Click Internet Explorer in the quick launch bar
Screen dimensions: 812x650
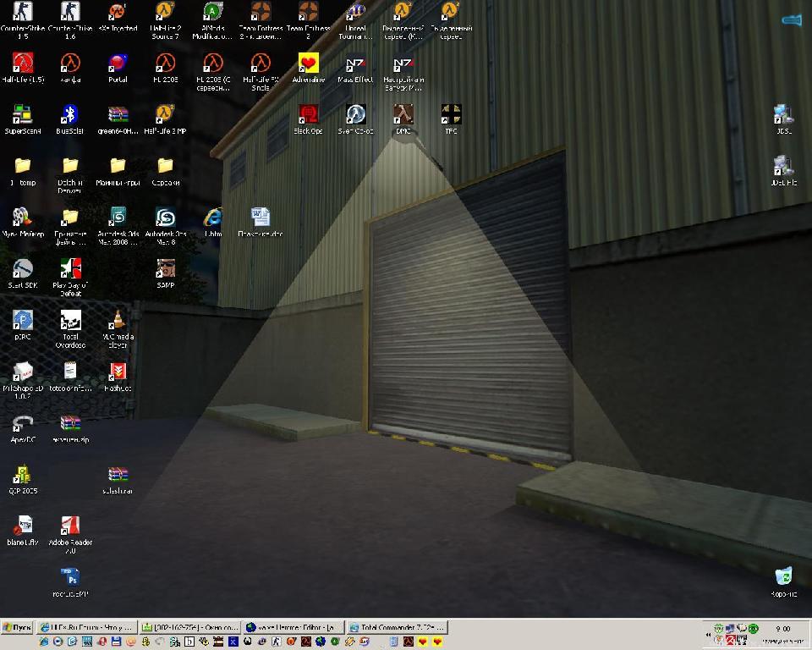(x=43, y=642)
